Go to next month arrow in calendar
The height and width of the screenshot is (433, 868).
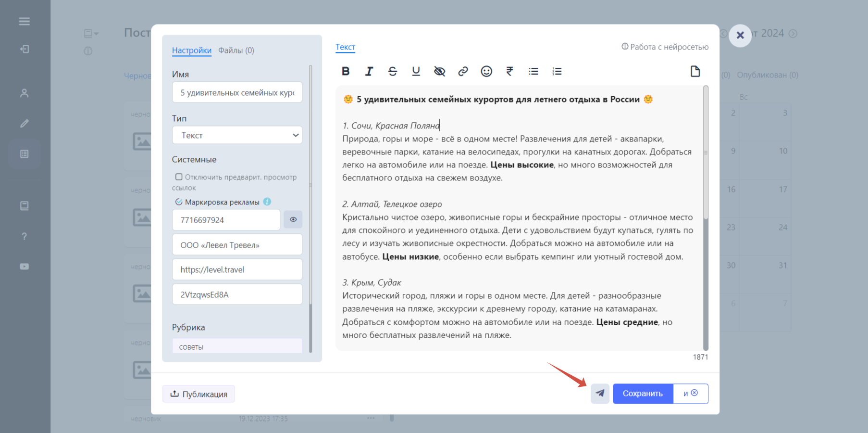coord(793,33)
